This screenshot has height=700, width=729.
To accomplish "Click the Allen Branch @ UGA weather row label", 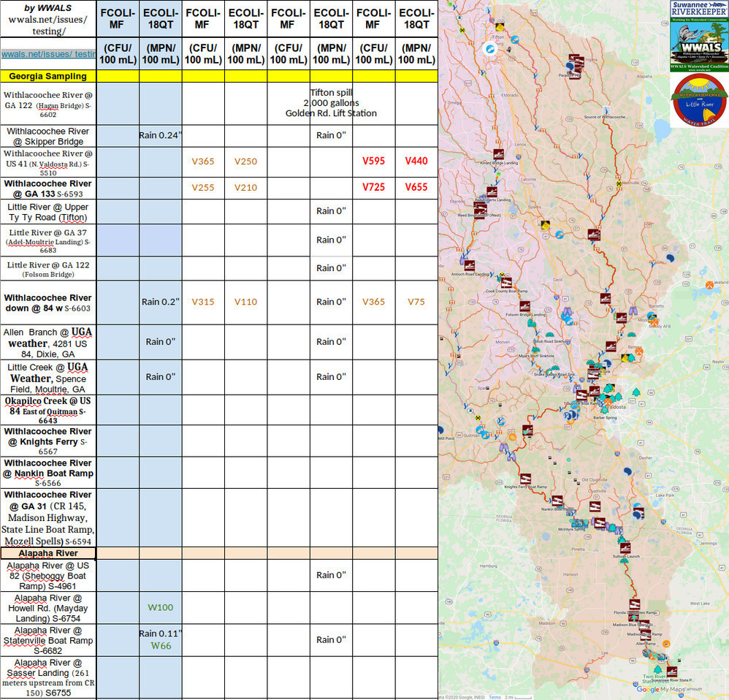I will 48,343.
